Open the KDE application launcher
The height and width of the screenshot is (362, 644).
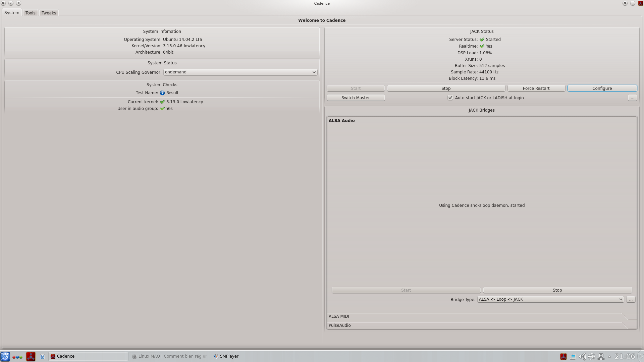click(5, 356)
